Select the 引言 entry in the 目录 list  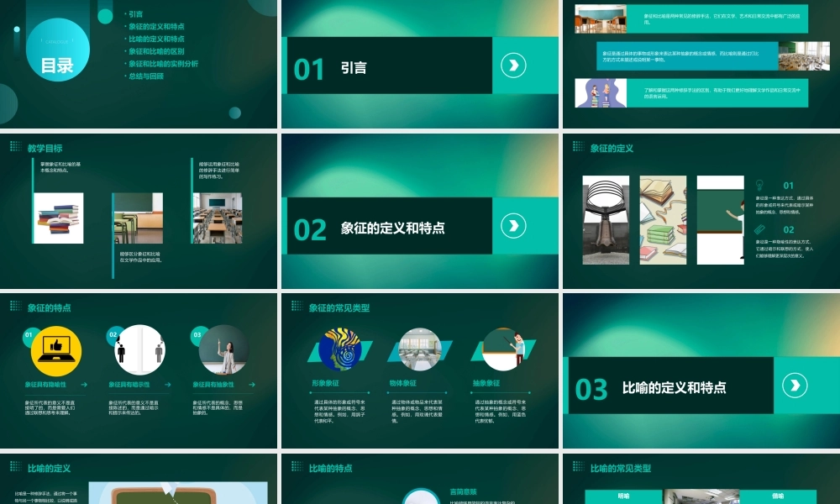coord(135,14)
